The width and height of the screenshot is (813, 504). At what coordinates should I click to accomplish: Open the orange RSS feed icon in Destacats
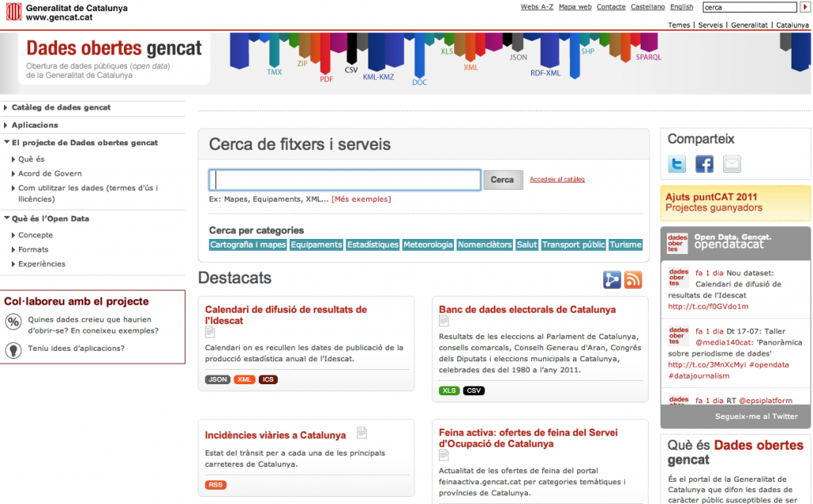(x=633, y=279)
